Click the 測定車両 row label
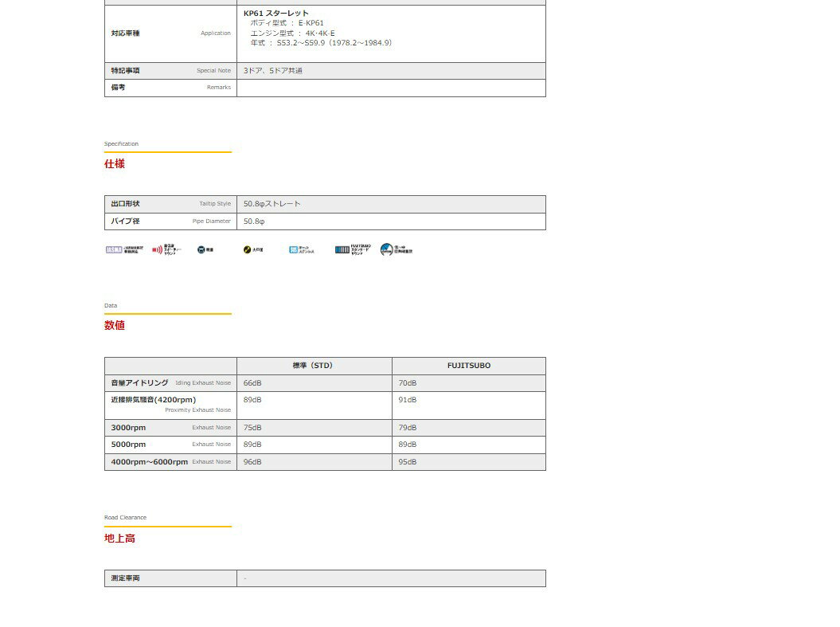The width and height of the screenshot is (840, 627). pyautogui.click(x=125, y=578)
